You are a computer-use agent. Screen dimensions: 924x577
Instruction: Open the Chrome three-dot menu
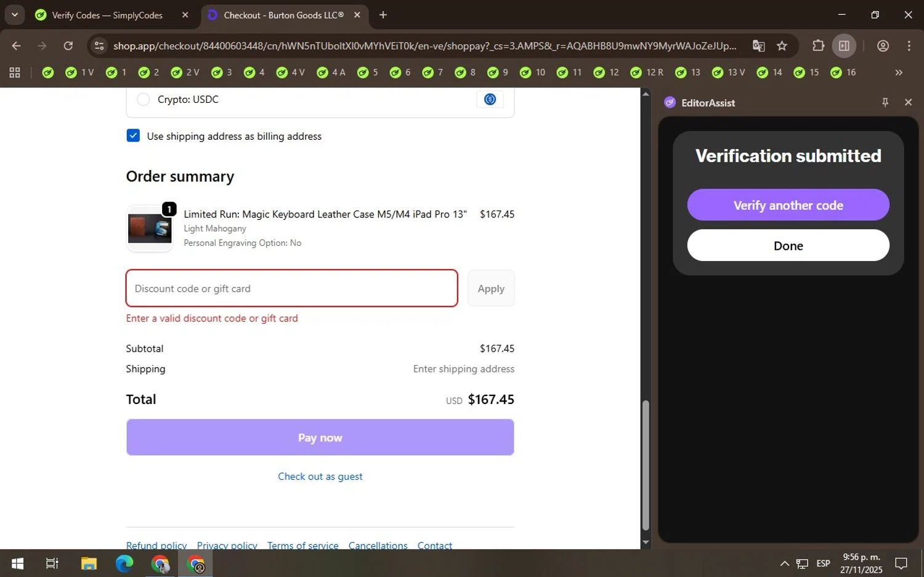(x=909, y=46)
